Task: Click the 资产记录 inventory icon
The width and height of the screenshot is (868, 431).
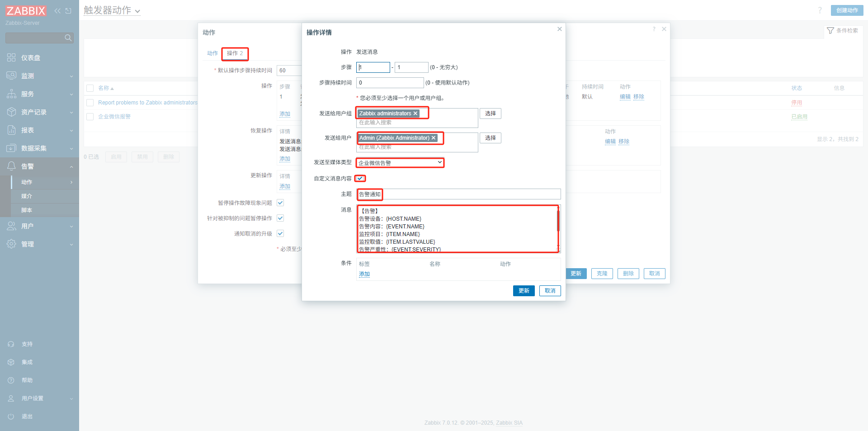Action: [x=11, y=112]
